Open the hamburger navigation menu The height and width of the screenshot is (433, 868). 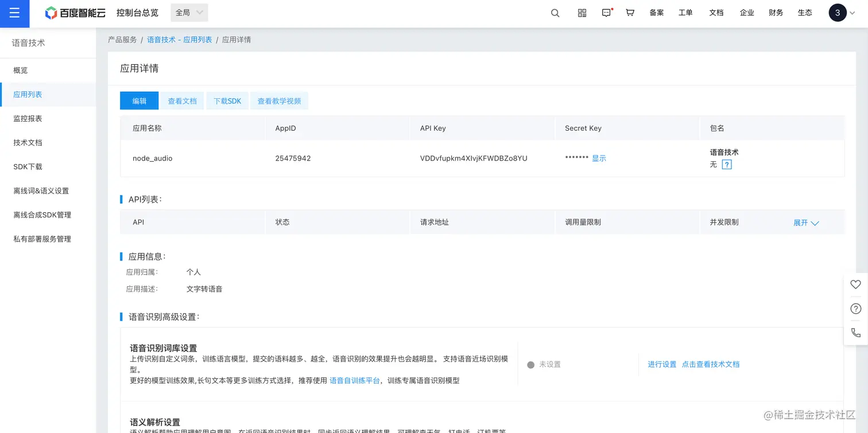(14, 13)
